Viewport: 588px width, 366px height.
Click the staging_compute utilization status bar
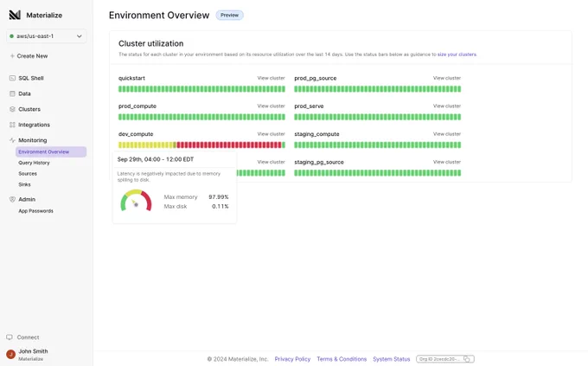click(x=378, y=144)
